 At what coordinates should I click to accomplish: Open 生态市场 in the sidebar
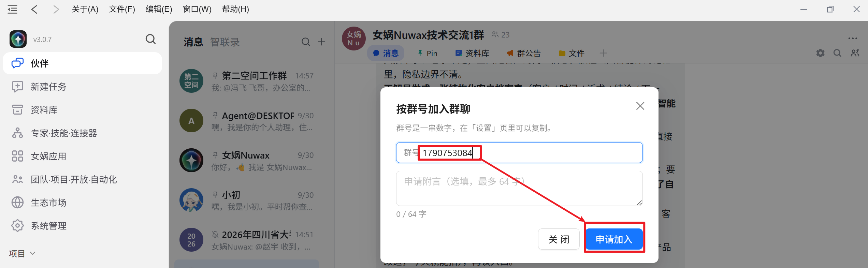[x=82, y=203]
